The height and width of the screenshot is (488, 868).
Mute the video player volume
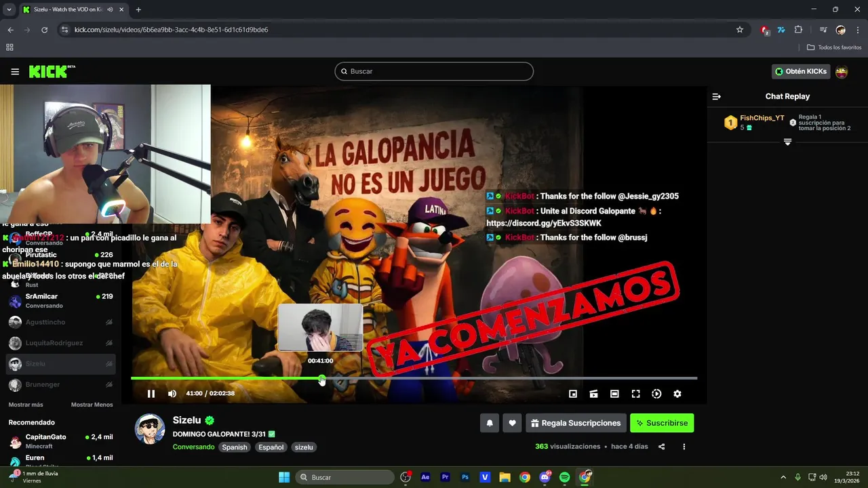coord(172,394)
